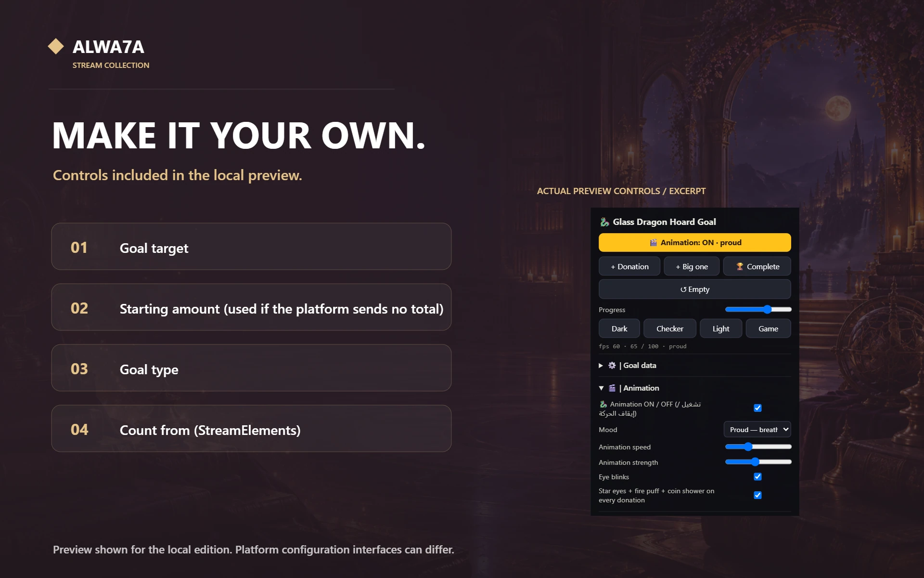Image resolution: width=924 pixels, height=578 pixels.
Task: Click the MAKE IT YOUR OWN. heading
Action: coord(239,135)
